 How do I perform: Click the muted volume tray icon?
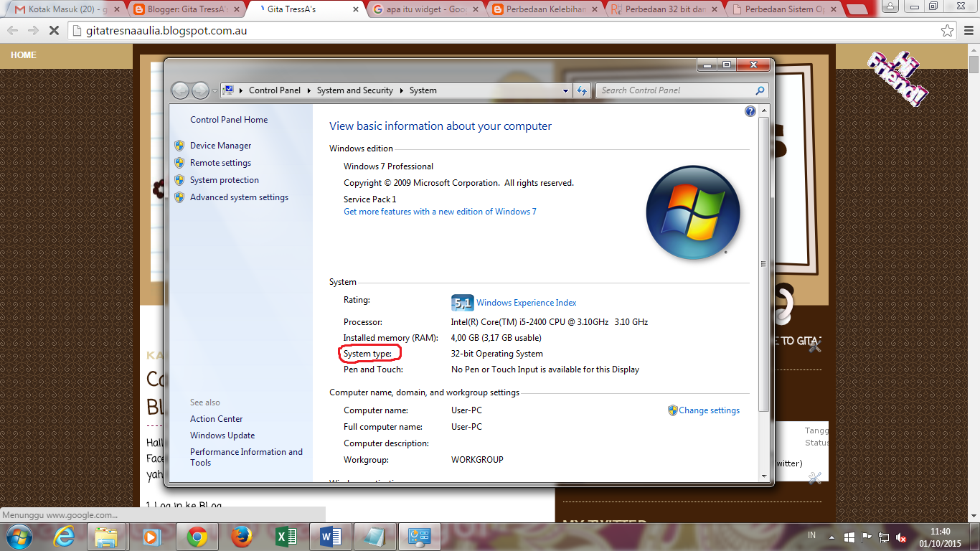point(901,537)
